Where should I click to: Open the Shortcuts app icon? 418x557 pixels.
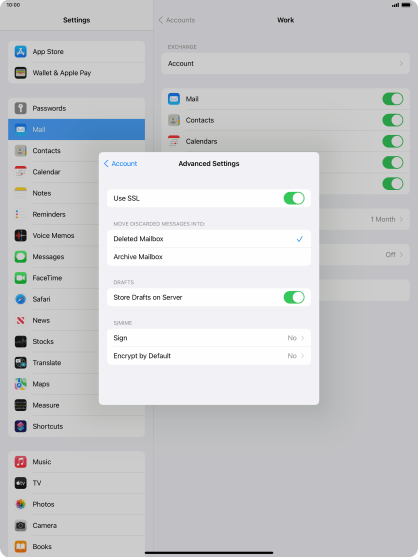pos(21,426)
